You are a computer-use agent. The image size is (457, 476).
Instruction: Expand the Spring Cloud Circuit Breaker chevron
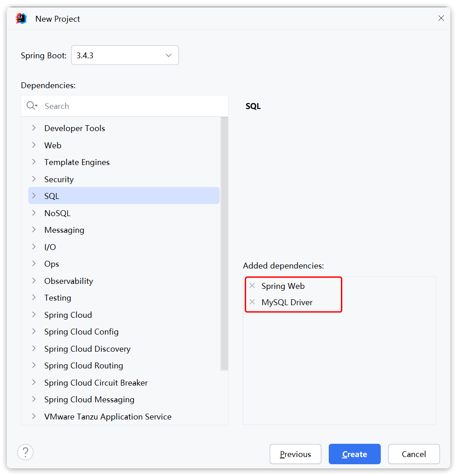click(34, 382)
